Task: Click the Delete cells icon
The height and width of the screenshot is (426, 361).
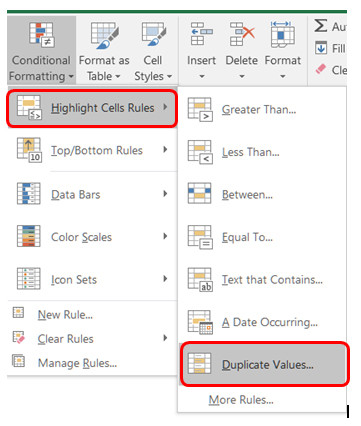Action: pyautogui.click(x=242, y=34)
